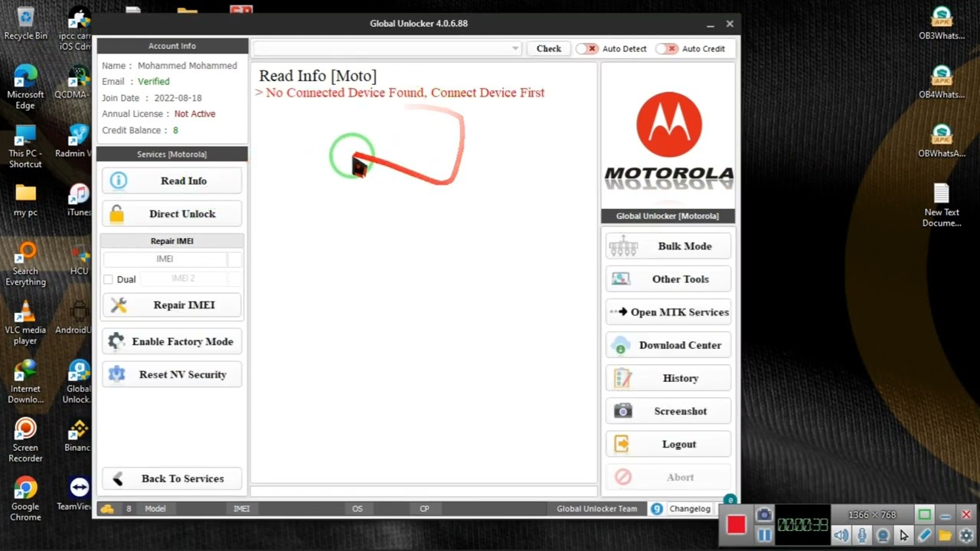Click the blue Changelog logo icon

[656, 509]
